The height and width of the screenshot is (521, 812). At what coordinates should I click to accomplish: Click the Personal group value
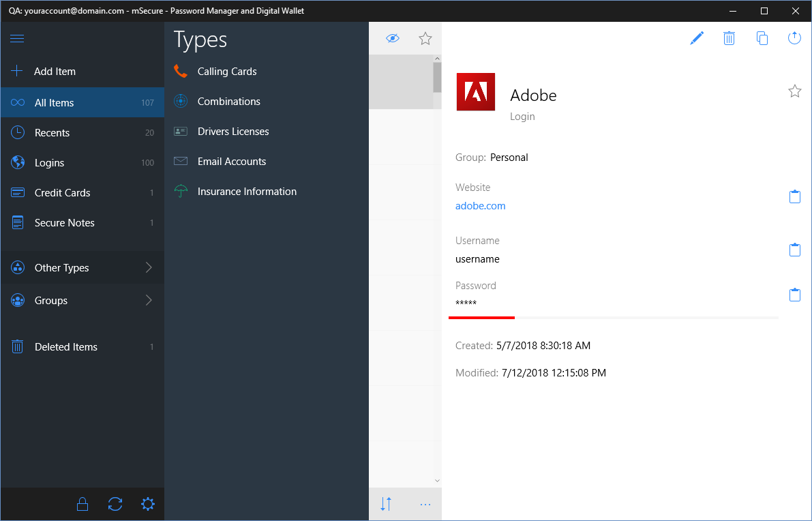click(509, 158)
